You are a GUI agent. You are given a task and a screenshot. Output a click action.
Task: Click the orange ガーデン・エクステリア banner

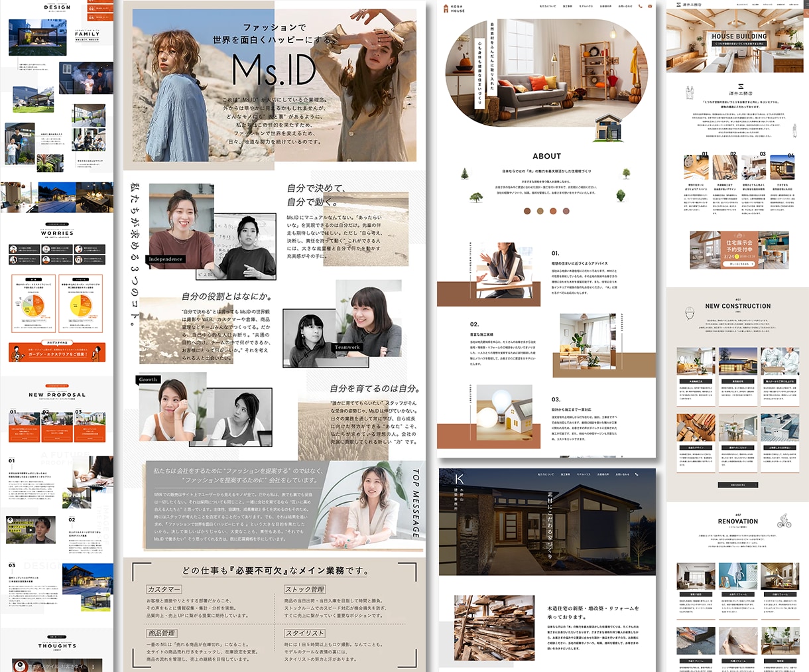click(x=57, y=352)
